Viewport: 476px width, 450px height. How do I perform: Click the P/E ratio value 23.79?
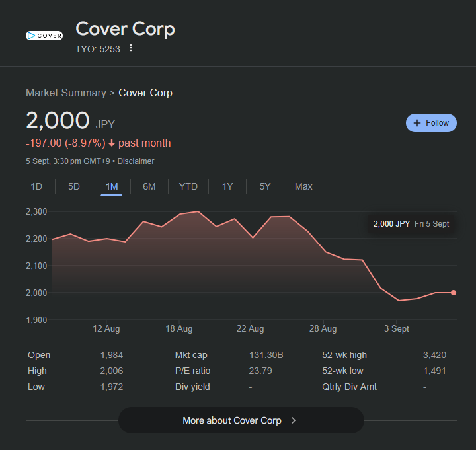coord(260,371)
